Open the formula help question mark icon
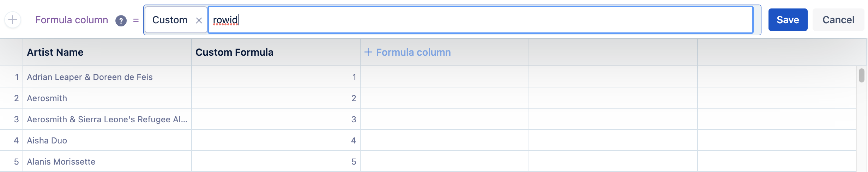Screen dimensions: 868x172 click(121, 20)
